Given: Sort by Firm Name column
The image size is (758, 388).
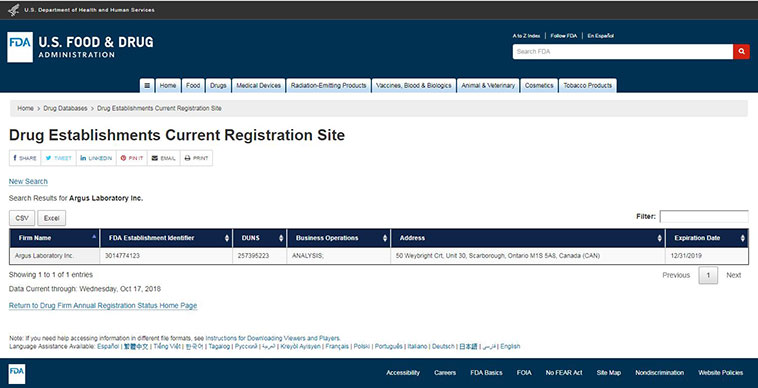Looking at the screenshot, I should [55, 238].
